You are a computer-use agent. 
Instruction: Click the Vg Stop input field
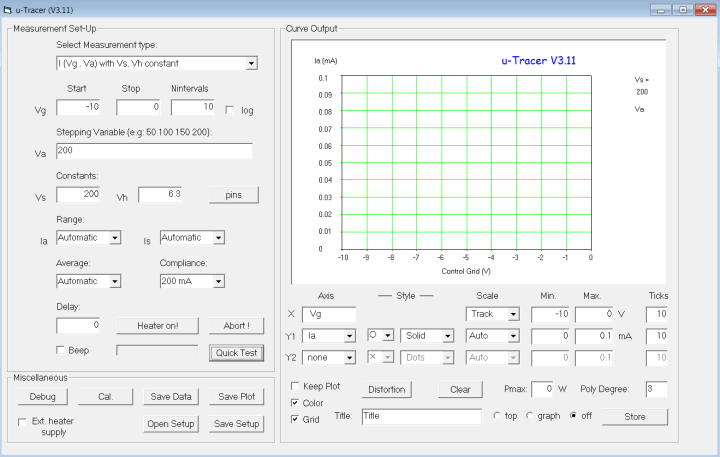138,107
